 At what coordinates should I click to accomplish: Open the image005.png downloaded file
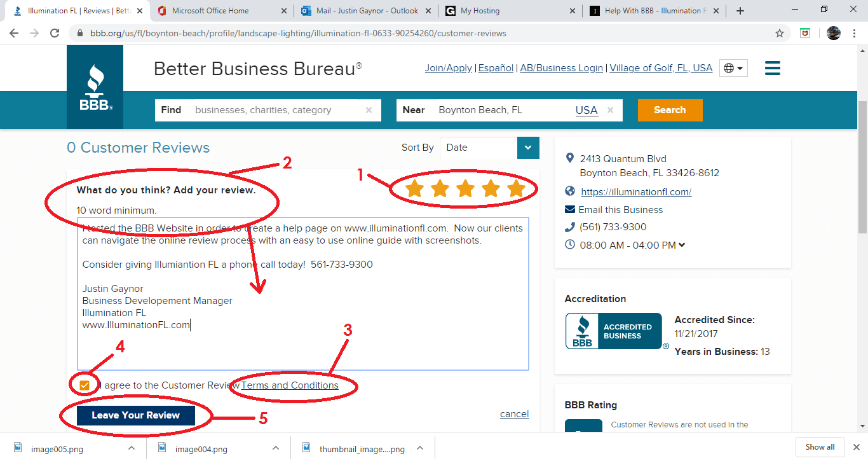[x=57, y=449]
